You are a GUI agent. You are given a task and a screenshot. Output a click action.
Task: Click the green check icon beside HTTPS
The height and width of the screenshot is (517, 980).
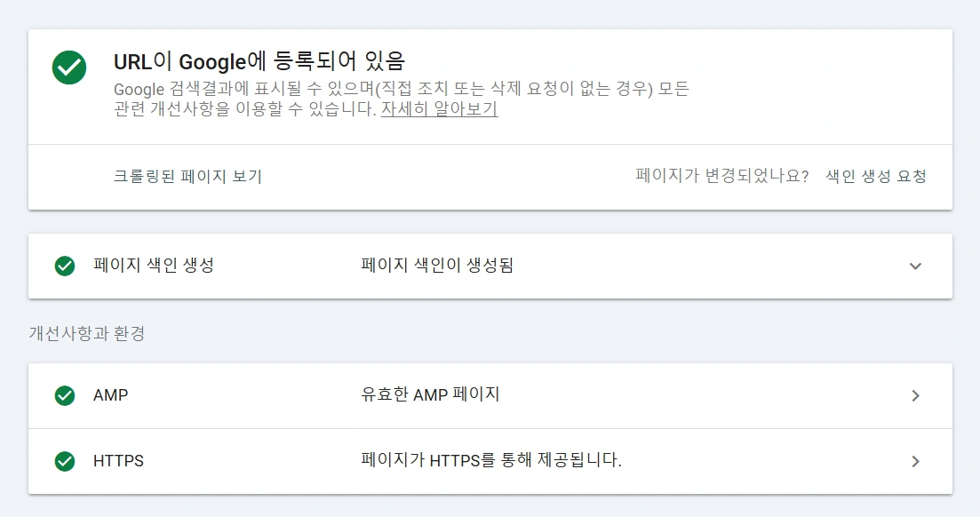pyautogui.click(x=65, y=461)
